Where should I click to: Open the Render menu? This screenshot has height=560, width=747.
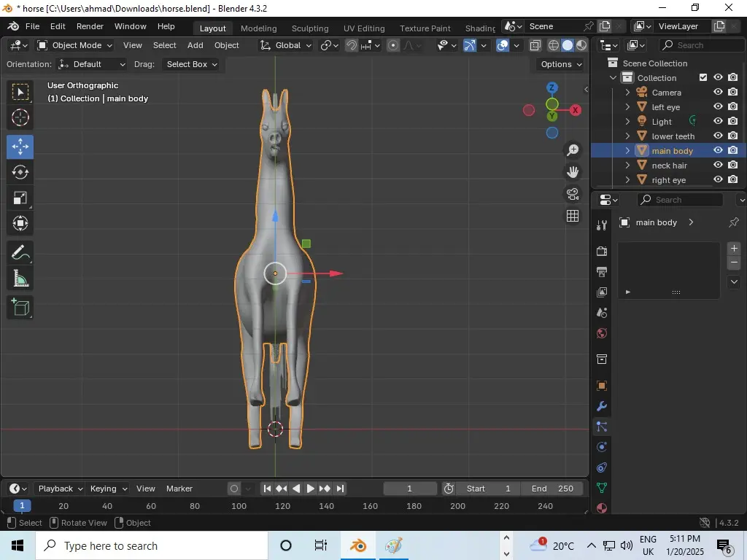tap(90, 26)
